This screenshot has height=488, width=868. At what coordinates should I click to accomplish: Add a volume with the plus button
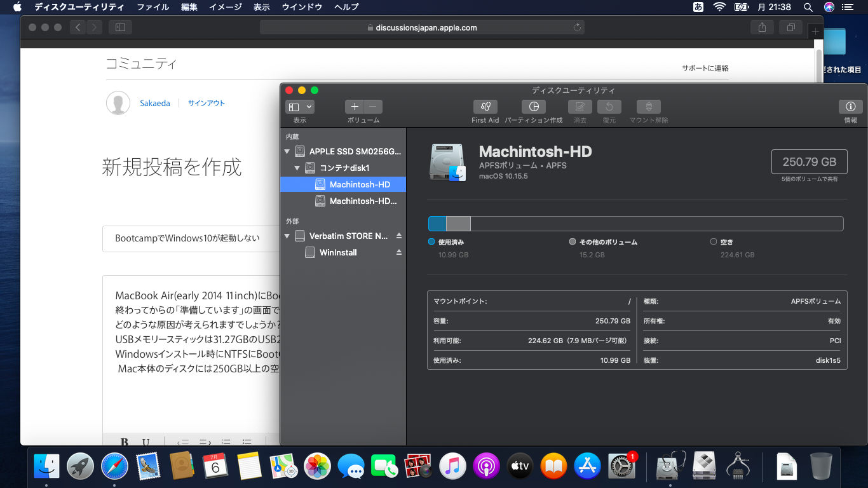(x=355, y=107)
